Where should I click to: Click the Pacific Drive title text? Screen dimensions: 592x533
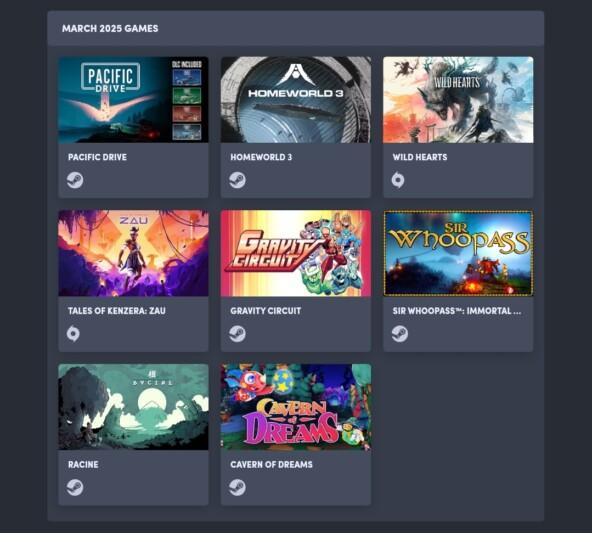(97, 157)
